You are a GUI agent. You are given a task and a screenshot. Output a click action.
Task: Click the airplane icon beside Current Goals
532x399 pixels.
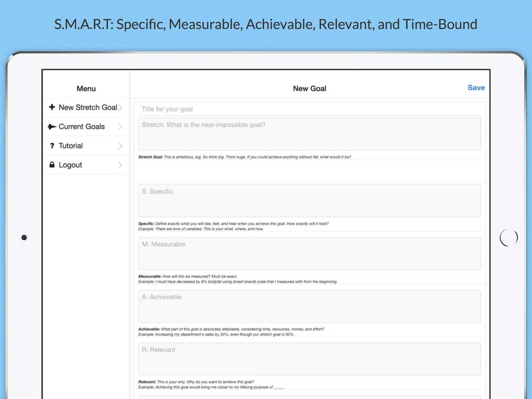click(x=52, y=126)
